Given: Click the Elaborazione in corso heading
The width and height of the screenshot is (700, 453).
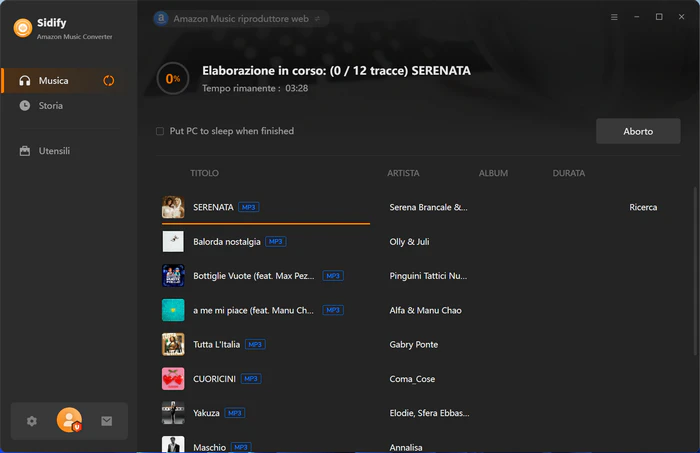Looking at the screenshot, I should point(336,71).
